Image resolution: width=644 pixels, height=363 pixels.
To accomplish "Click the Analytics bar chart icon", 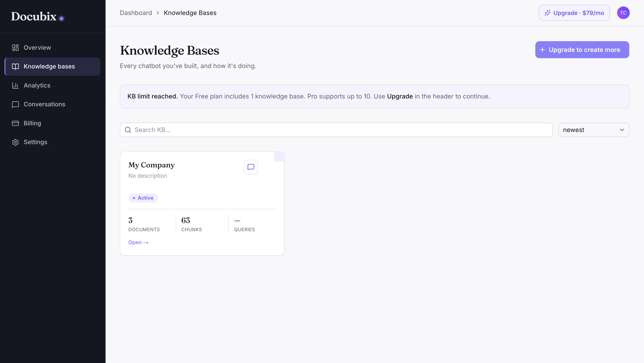I will click(x=15, y=85).
